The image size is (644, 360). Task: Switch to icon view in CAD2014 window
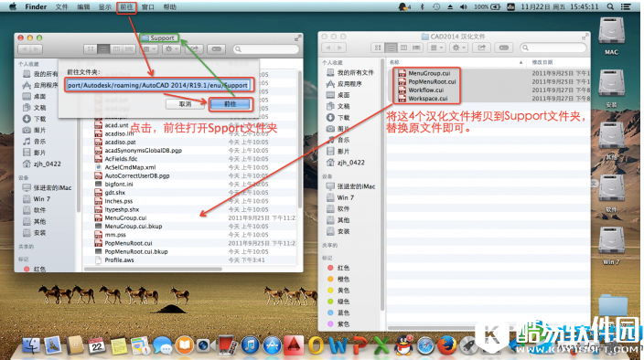[378, 48]
